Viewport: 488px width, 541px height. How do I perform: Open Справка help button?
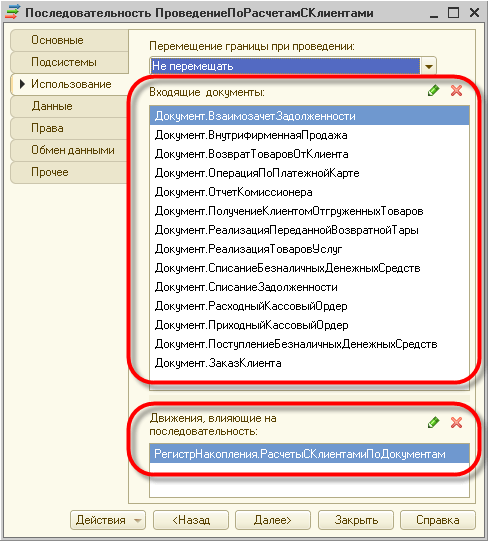pyautogui.click(x=438, y=520)
